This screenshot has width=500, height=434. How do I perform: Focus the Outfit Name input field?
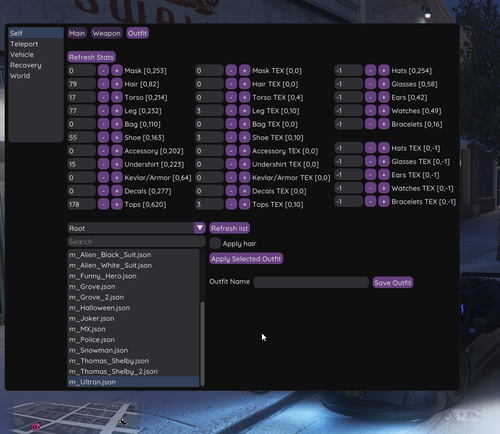(311, 282)
